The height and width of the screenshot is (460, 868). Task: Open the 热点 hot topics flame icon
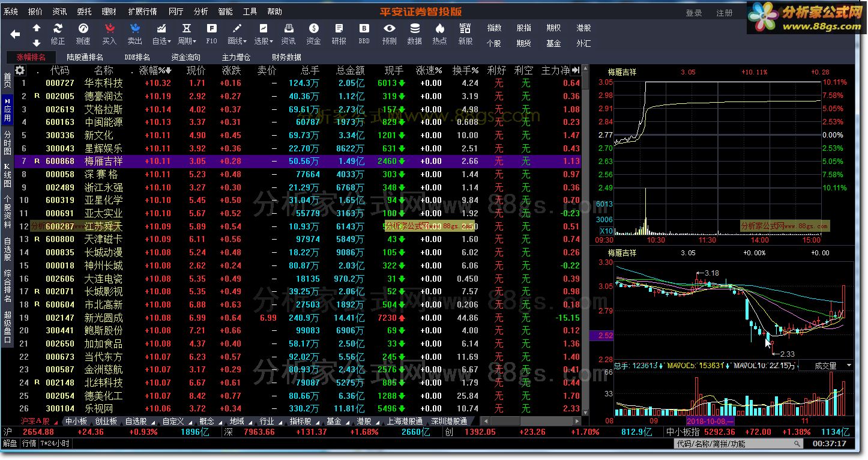coord(440,34)
